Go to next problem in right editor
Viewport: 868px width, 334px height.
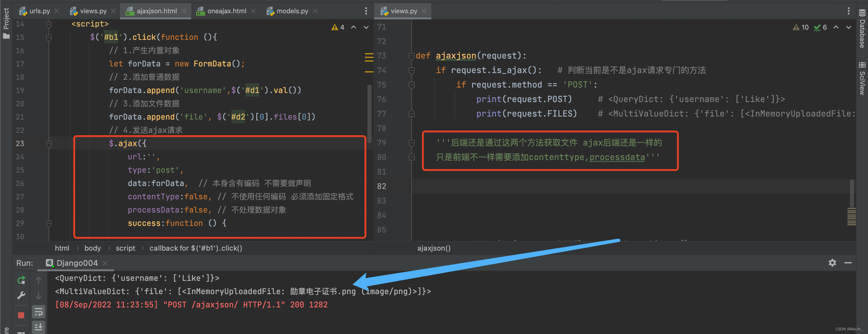click(x=848, y=27)
